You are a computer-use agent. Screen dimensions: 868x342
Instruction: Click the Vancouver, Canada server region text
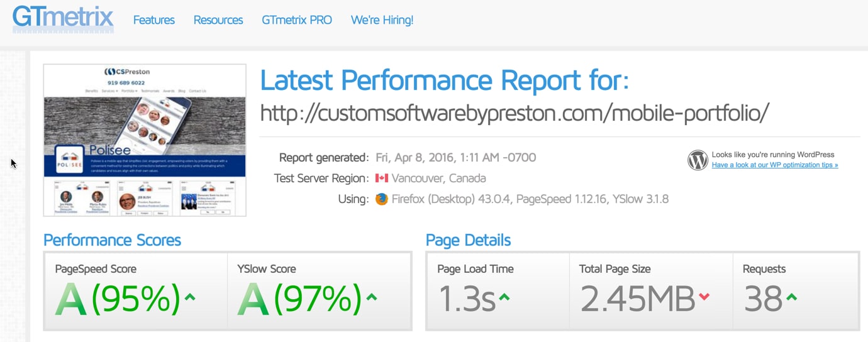[x=438, y=179]
